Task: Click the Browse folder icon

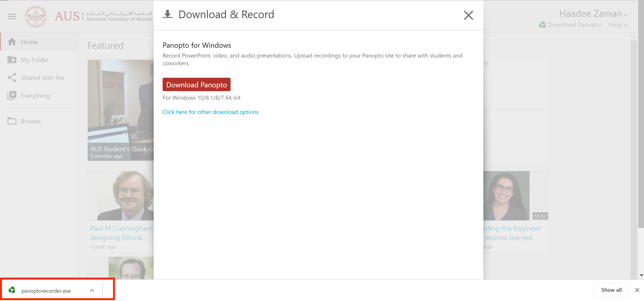Action: point(12,121)
